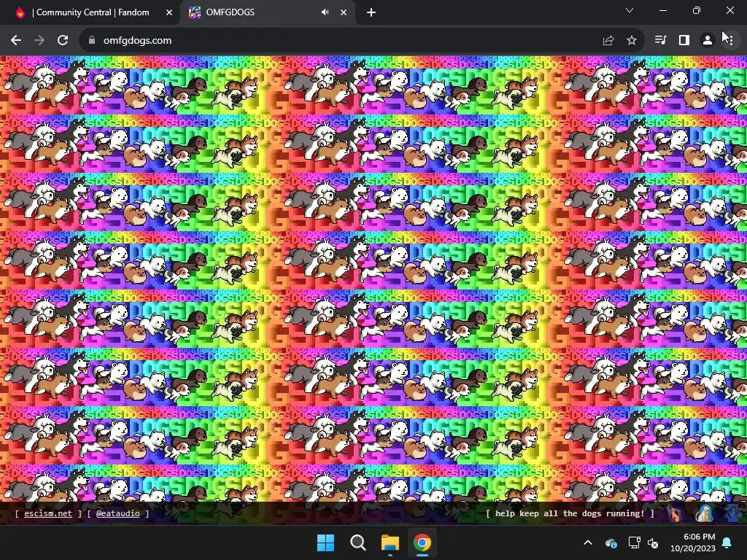Click the orange dog icon in footer

point(674,513)
